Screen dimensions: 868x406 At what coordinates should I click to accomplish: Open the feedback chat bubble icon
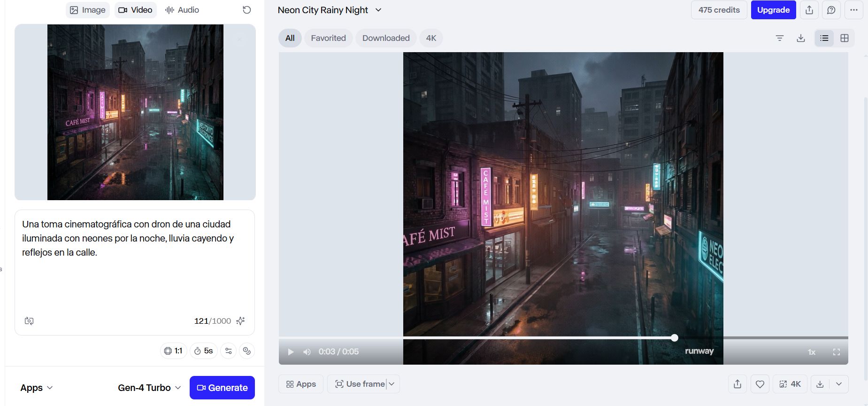tap(831, 10)
